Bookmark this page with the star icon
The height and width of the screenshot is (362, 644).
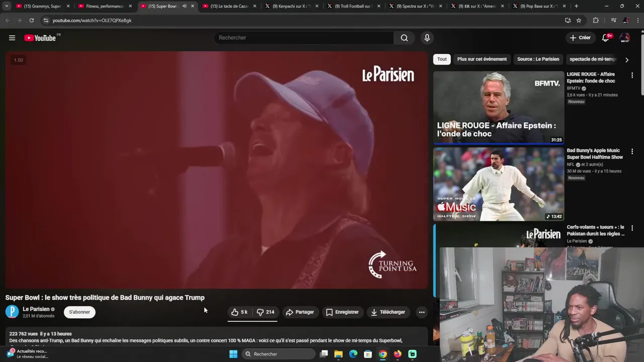579,20
